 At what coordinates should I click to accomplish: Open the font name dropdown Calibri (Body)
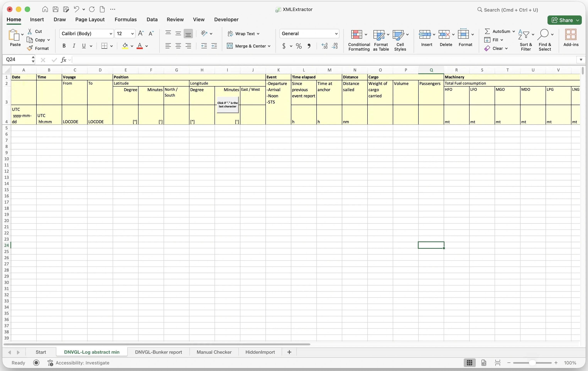click(111, 33)
